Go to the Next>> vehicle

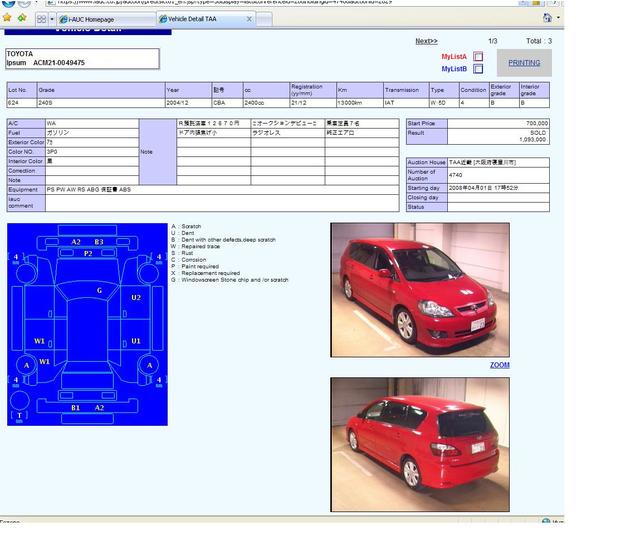(x=426, y=41)
